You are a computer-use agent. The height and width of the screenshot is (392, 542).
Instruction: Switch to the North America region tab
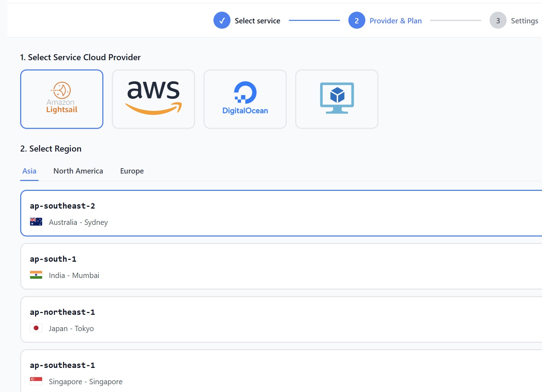coord(78,171)
